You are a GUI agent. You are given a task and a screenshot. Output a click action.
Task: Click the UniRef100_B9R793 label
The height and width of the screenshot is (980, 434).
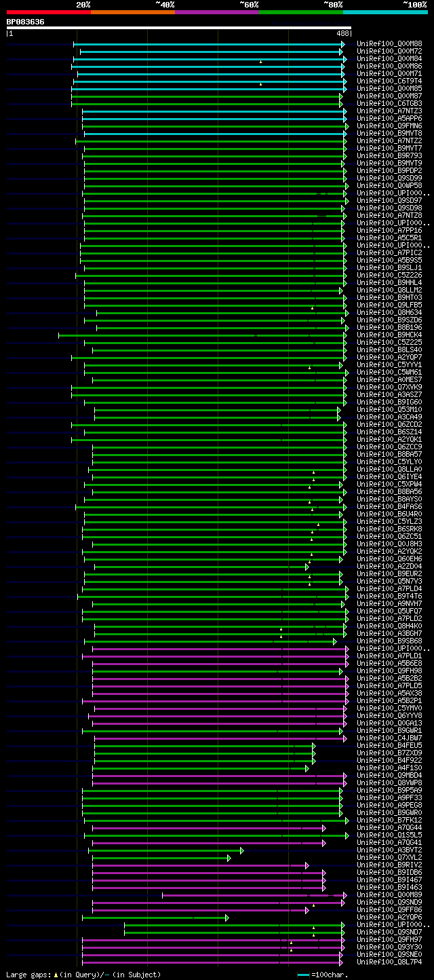(x=389, y=155)
